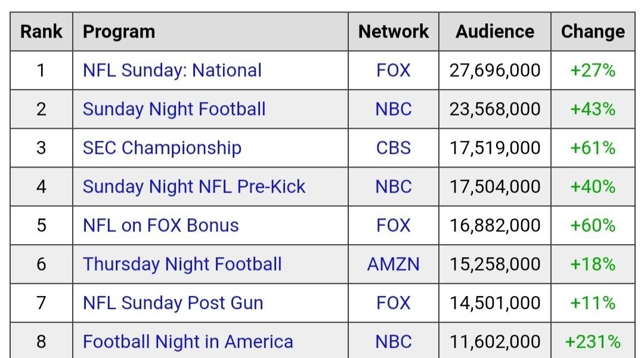Open the NFL Sunday Post Gun link

point(173,303)
